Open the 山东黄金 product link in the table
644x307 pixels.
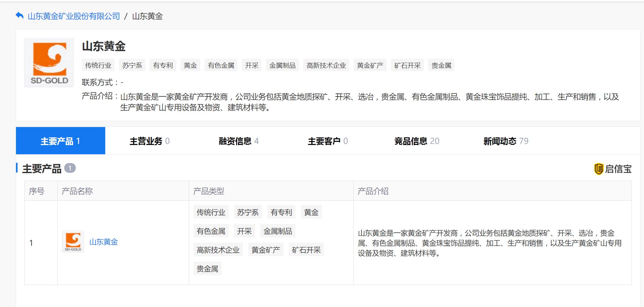point(103,242)
